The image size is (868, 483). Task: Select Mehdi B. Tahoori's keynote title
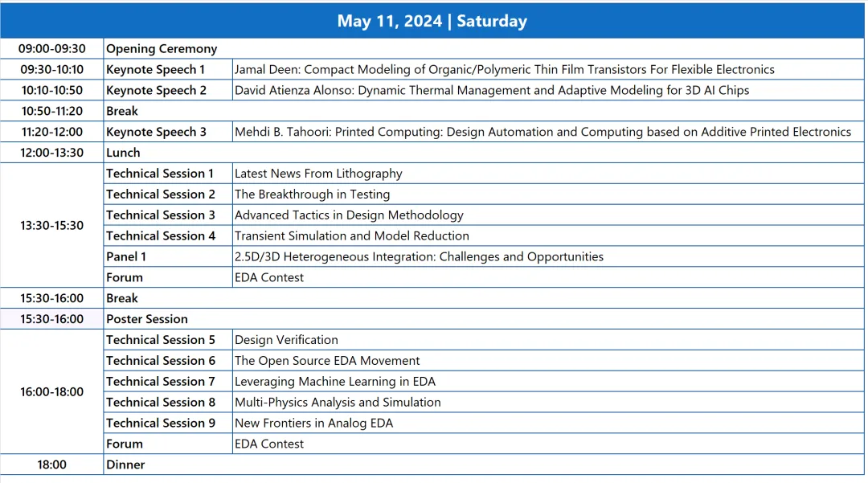tap(542, 132)
